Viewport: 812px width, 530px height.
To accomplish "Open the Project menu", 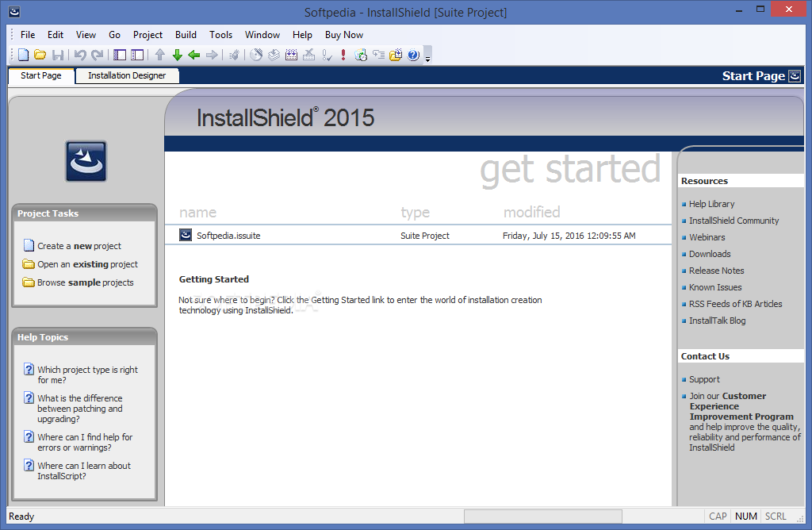I will tap(147, 35).
